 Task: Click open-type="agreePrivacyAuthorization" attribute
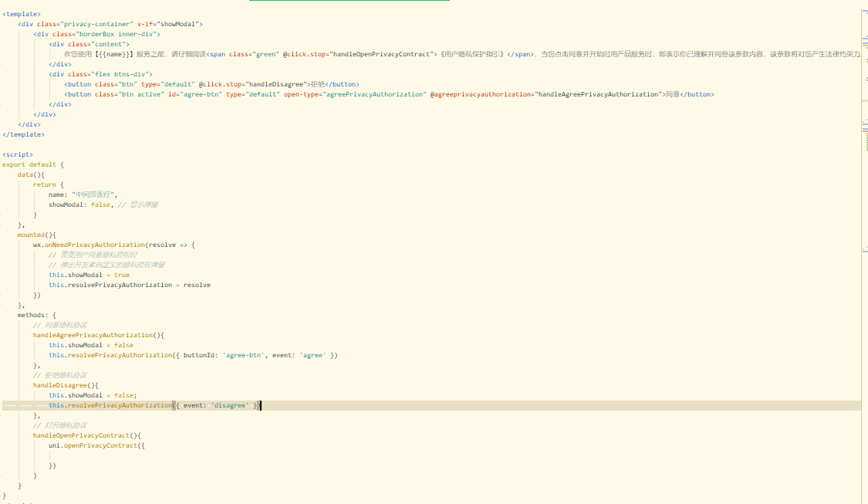point(355,94)
